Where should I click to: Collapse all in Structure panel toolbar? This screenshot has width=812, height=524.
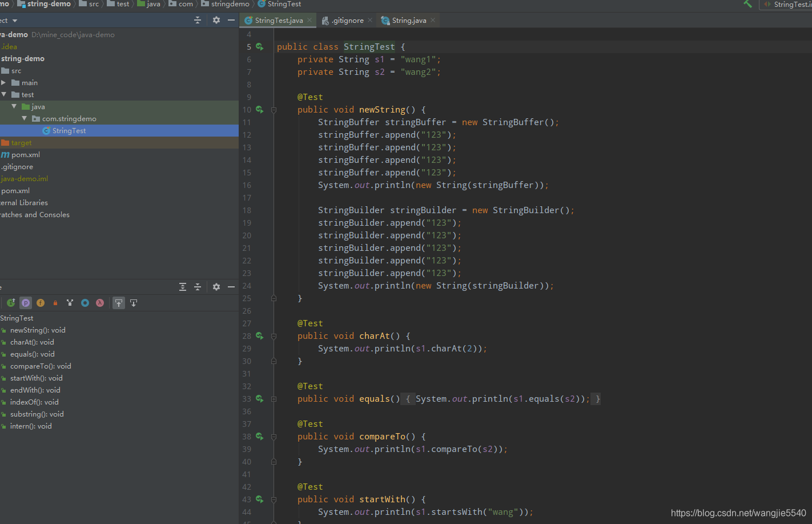click(x=198, y=287)
